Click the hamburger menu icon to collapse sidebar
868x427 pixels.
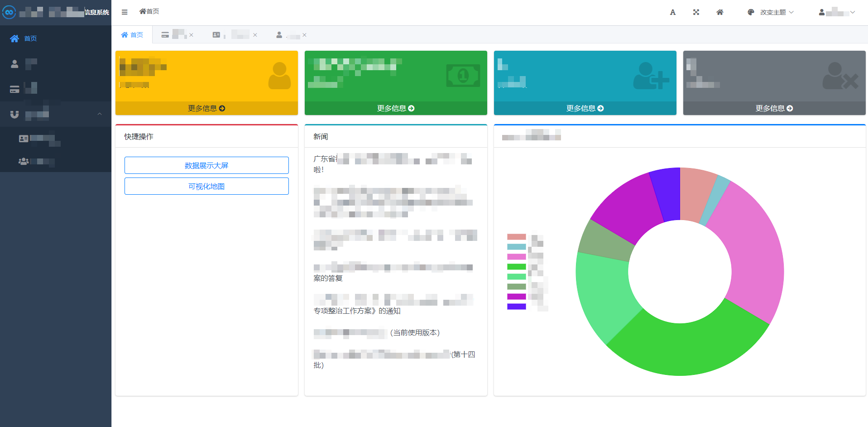[125, 12]
